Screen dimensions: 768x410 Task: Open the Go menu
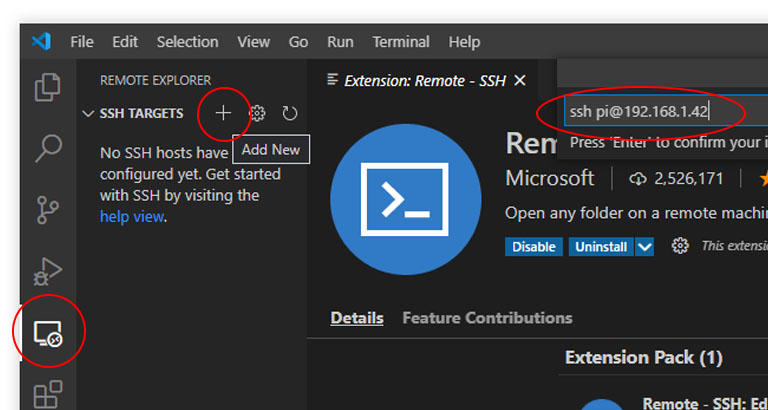(x=298, y=42)
